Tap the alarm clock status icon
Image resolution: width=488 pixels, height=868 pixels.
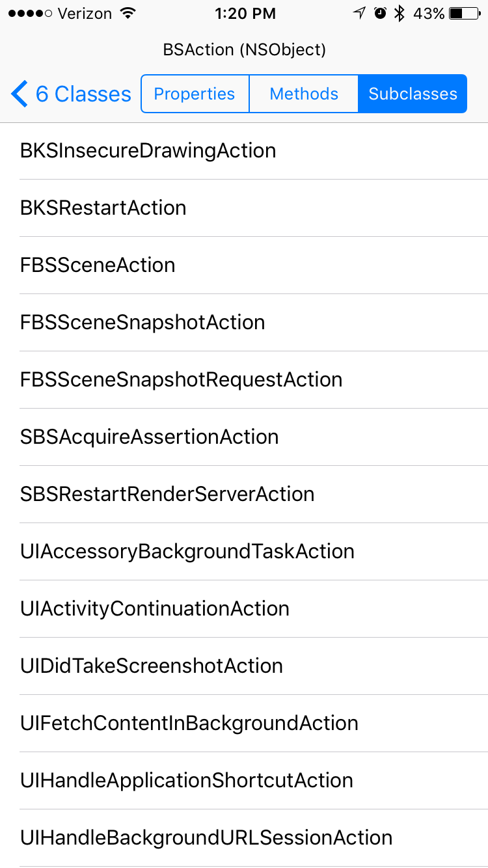[x=381, y=13]
